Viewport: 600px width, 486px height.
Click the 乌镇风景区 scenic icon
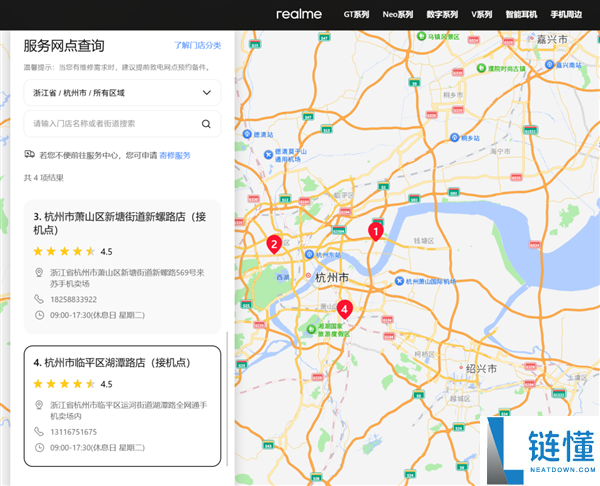421,36
